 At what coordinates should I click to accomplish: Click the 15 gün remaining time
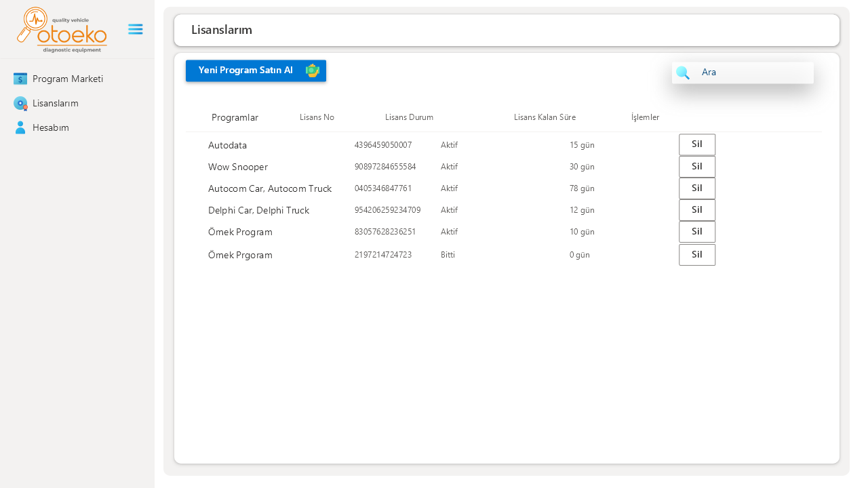[582, 145]
